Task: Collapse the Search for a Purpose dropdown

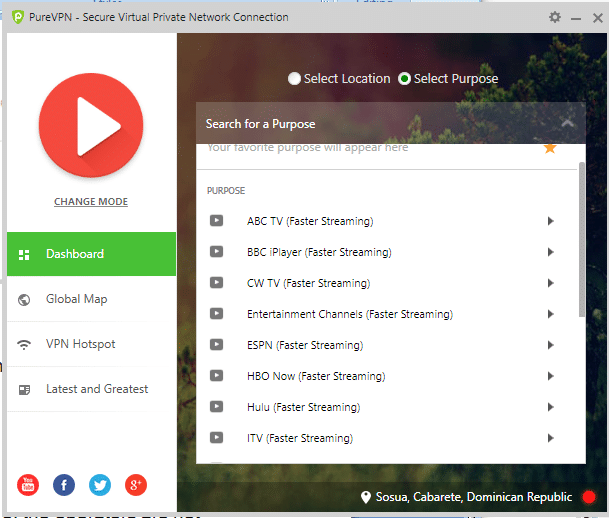Action: point(567,123)
